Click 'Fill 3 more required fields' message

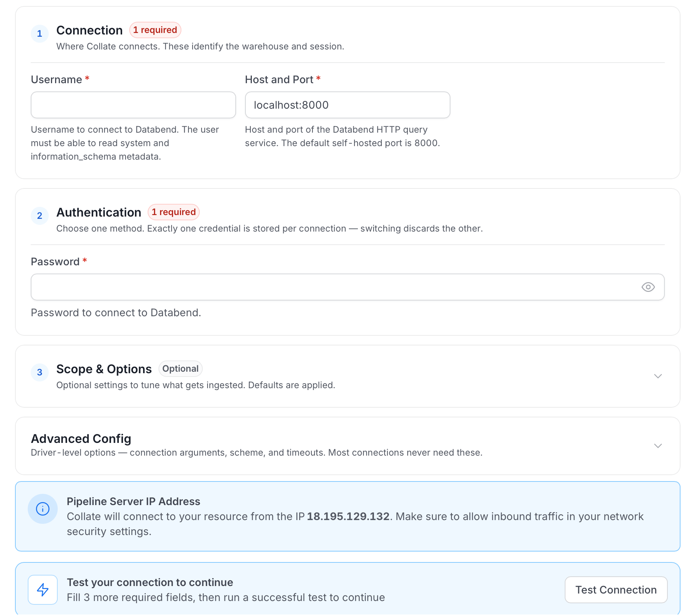click(226, 597)
